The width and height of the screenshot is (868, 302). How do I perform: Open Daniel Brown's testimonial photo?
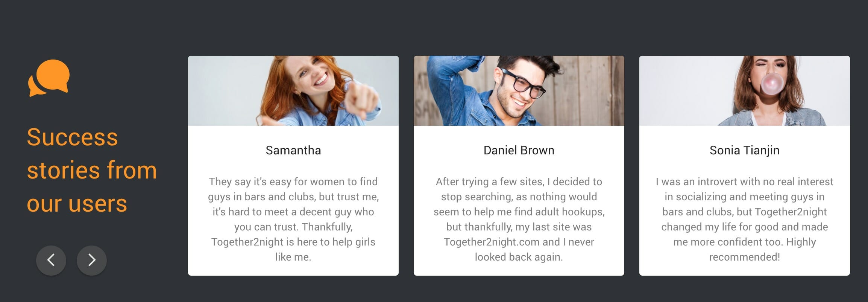(519, 91)
